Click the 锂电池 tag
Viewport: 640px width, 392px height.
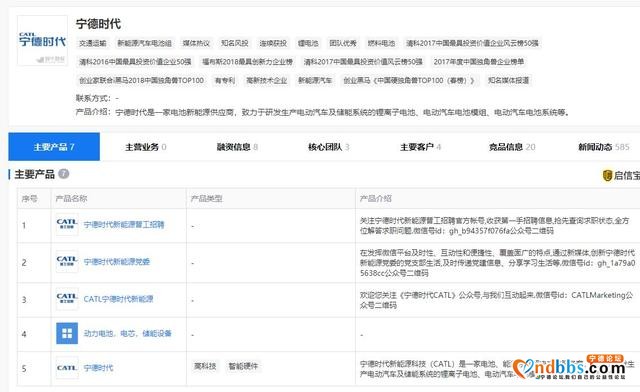(308, 43)
